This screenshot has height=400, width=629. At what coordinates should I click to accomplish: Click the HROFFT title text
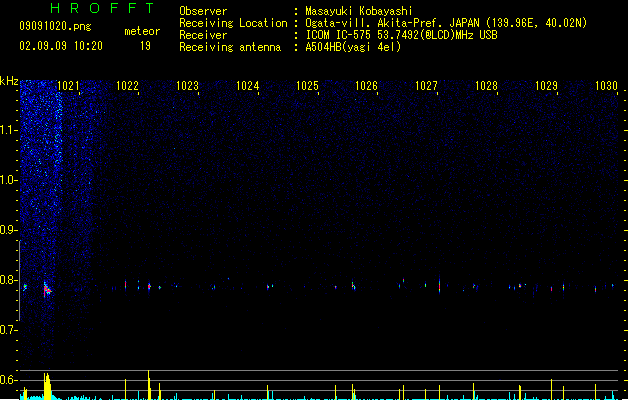click(x=102, y=8)
